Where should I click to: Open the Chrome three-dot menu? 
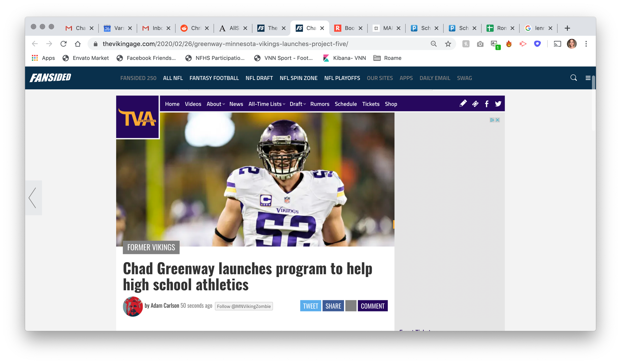586,44
